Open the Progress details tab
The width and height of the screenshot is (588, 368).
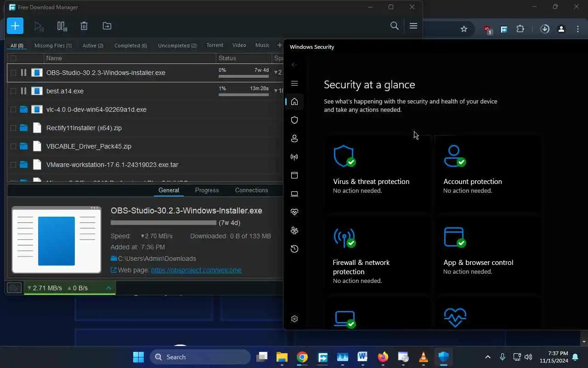[207, 190]
